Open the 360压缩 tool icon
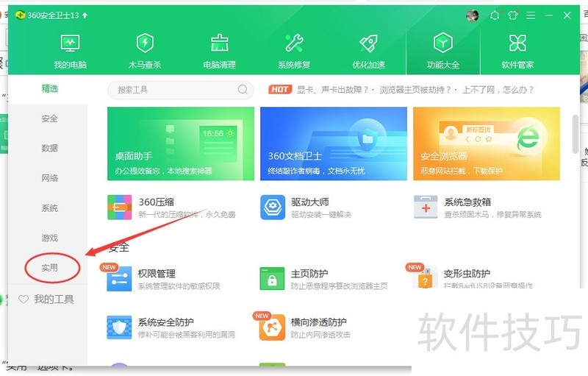Screen dimensions: 588x376 119,207
